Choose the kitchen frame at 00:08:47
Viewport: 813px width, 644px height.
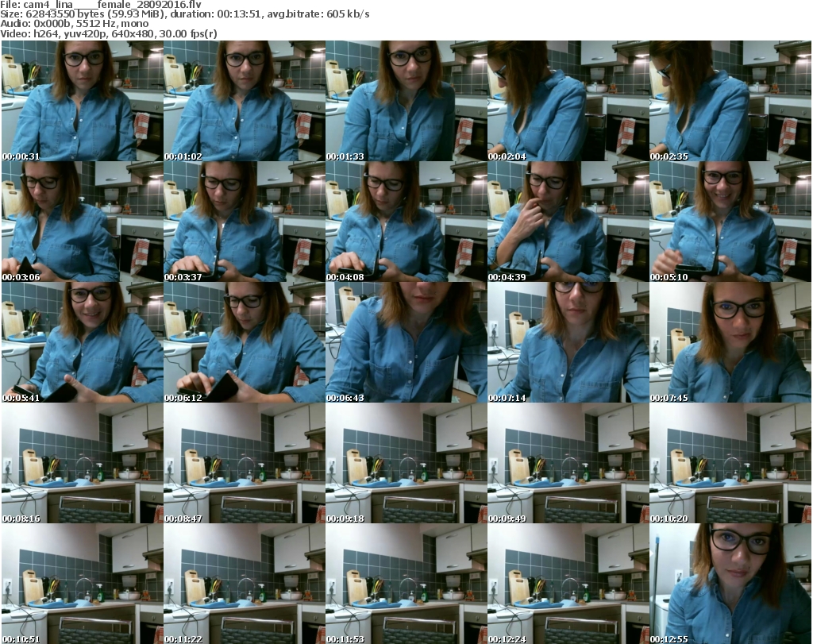coord(245,463)
